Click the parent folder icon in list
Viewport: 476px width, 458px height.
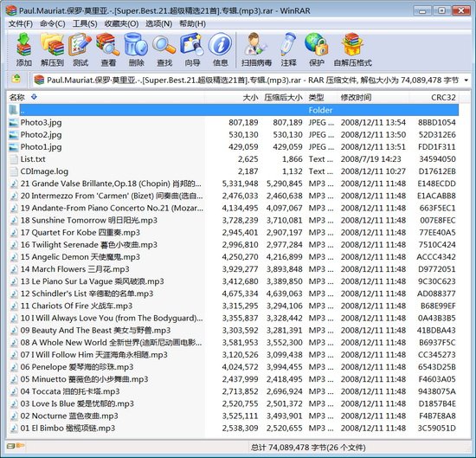pyautogui.click(x=13, y=110)
